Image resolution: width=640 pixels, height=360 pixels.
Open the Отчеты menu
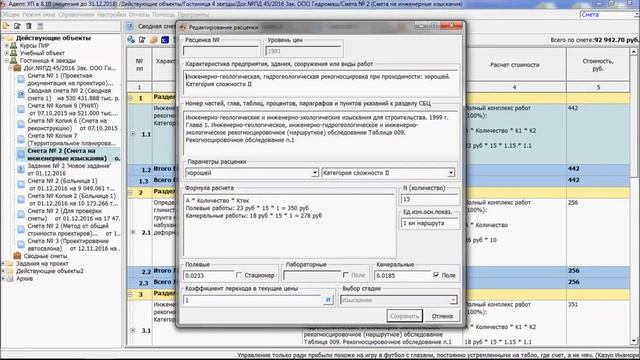[x=139, y=14]
